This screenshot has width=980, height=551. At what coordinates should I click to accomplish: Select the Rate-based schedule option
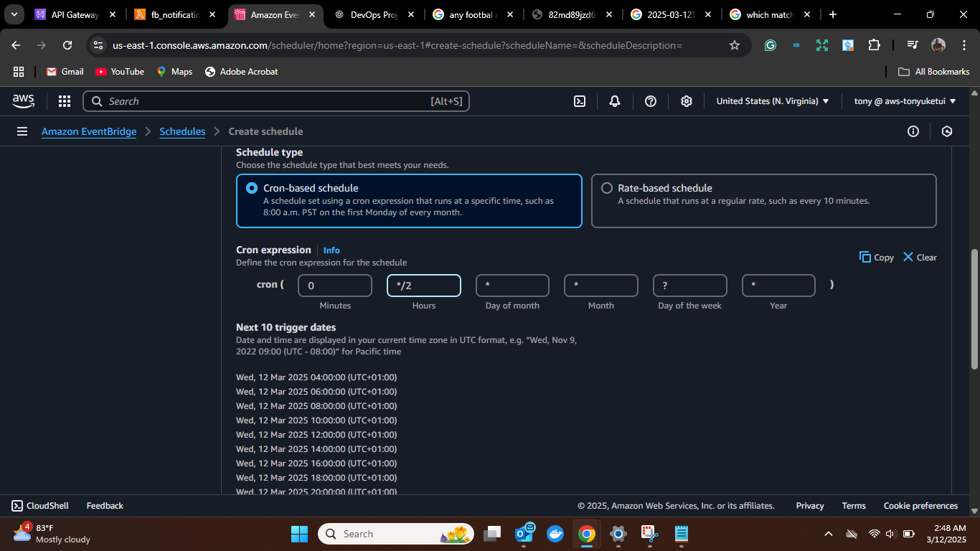pyautogui.click(x=764, y=201)
